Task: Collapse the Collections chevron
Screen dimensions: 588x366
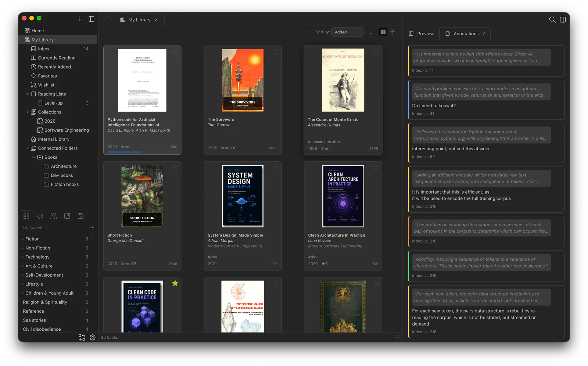Action: click(27, 112)
